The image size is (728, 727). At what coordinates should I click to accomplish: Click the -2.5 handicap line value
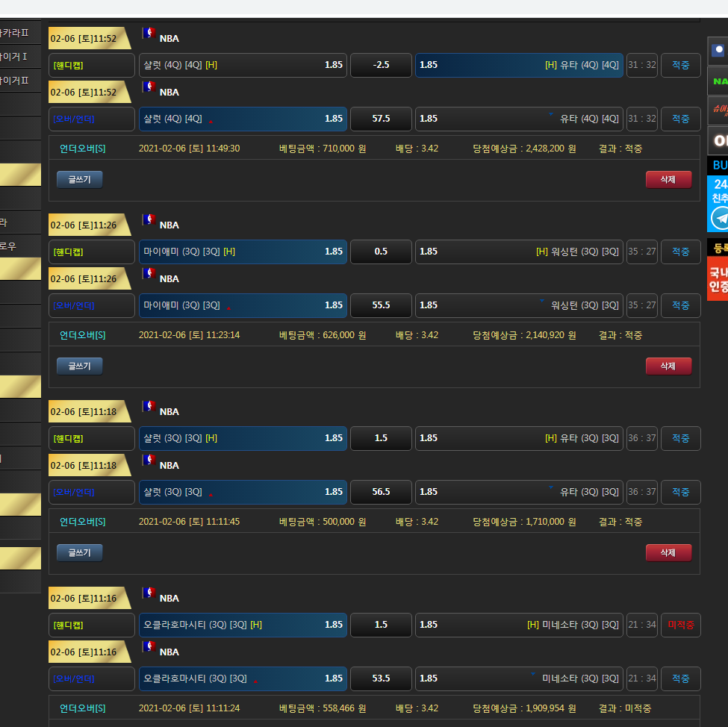381,65
